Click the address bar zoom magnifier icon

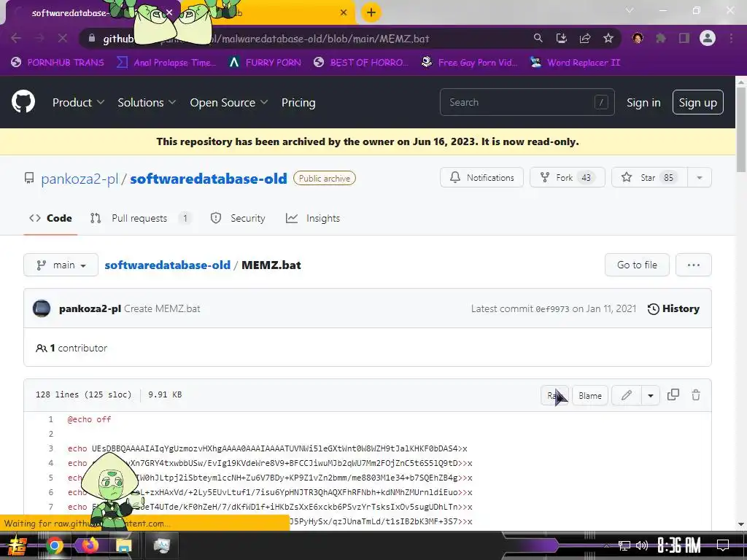(538, 38)
